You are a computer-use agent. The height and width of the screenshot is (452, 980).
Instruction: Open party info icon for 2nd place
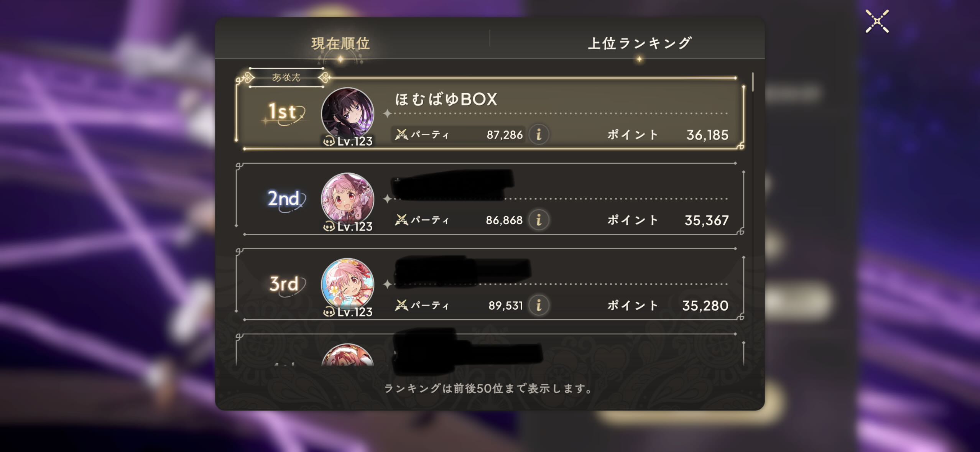click(x=539, y=220)
